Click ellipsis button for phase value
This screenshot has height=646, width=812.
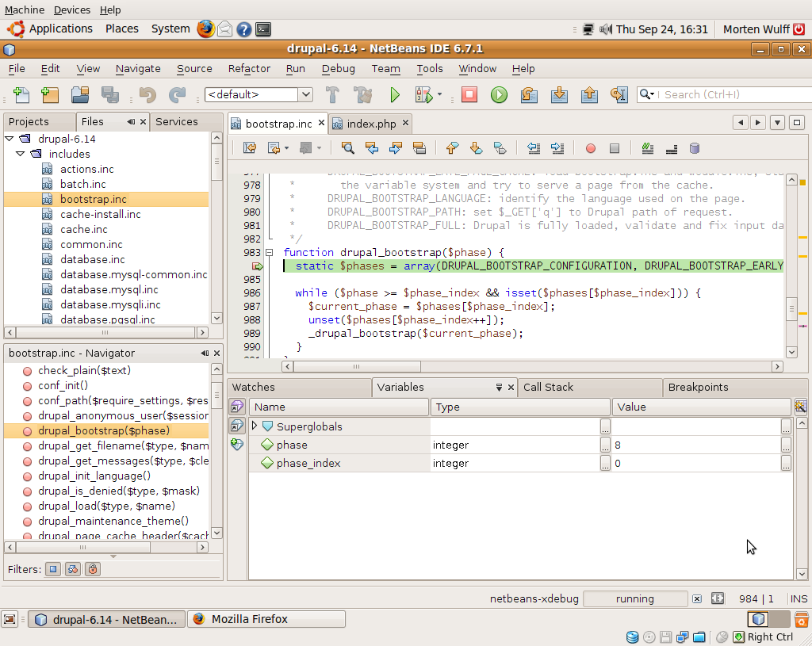(786, 445)
